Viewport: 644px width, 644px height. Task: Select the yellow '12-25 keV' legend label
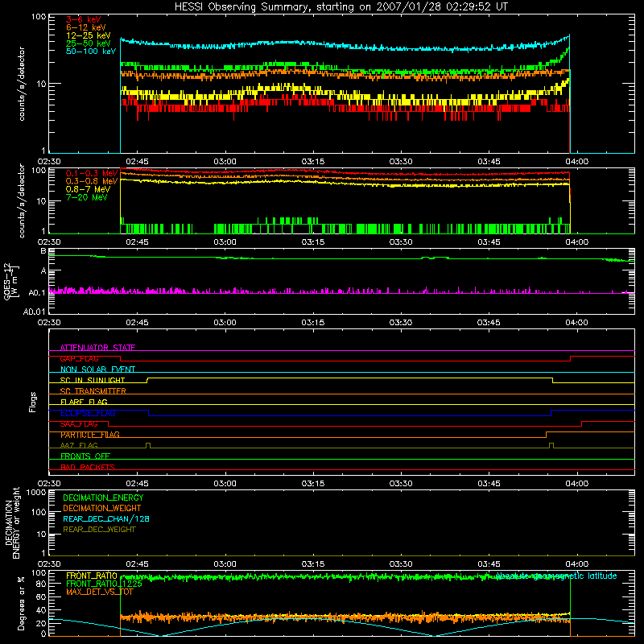click(x=89, y=35)
